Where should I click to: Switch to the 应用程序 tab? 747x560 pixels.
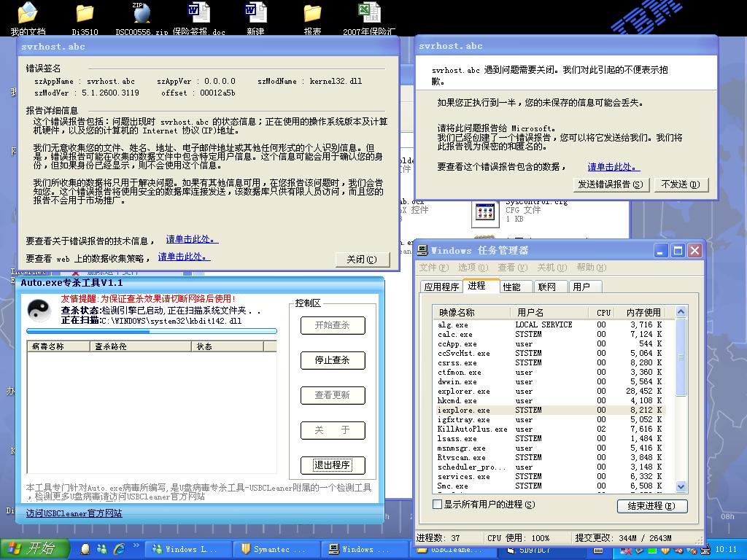(441, 287)
